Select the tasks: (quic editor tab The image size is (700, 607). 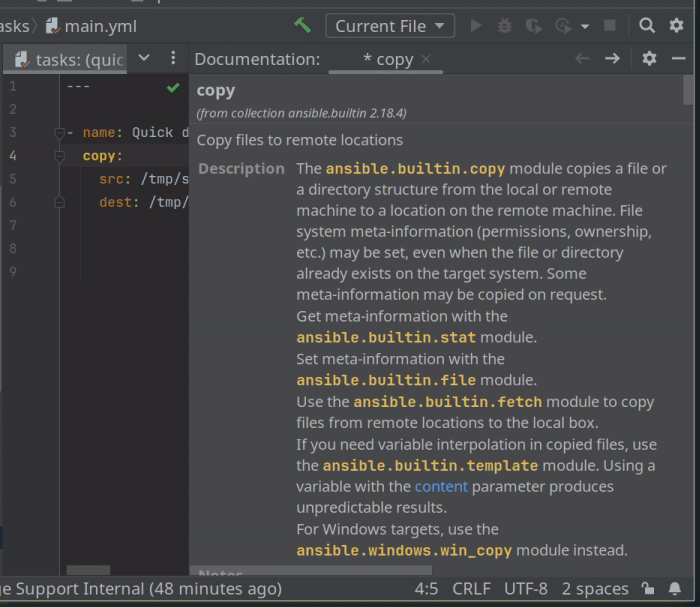[65, 59]
